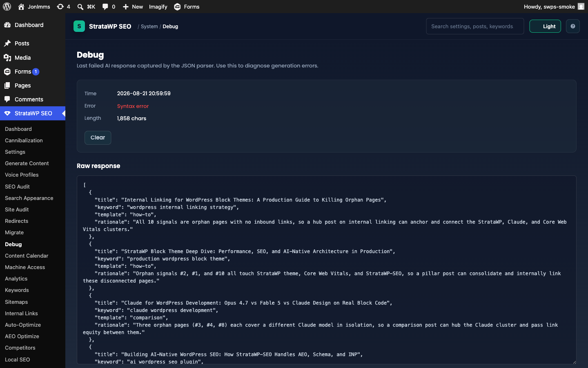The height and width of the screenshot is (368, 588).
Task: Open Auto-Optimize page
Action: coord(23,325)
